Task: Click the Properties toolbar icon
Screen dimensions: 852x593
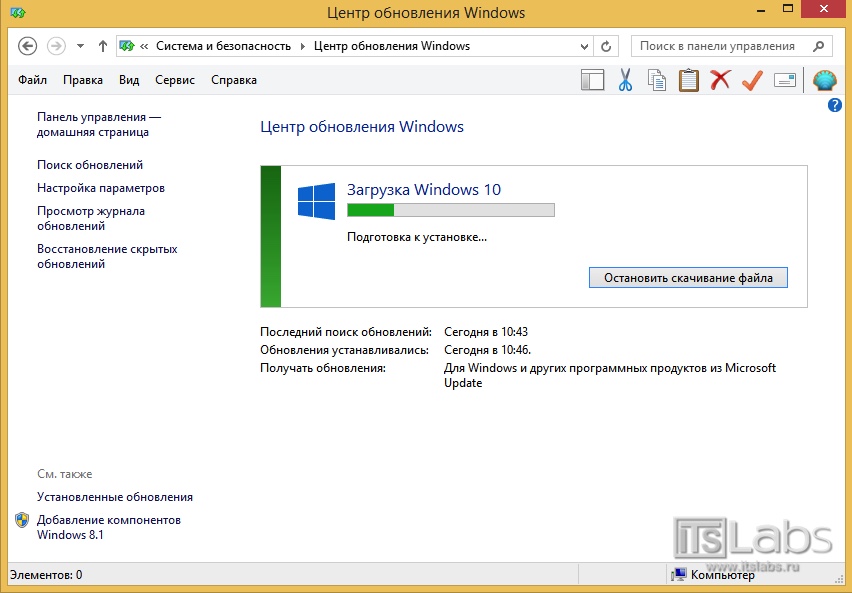Action: click(785, 80)
